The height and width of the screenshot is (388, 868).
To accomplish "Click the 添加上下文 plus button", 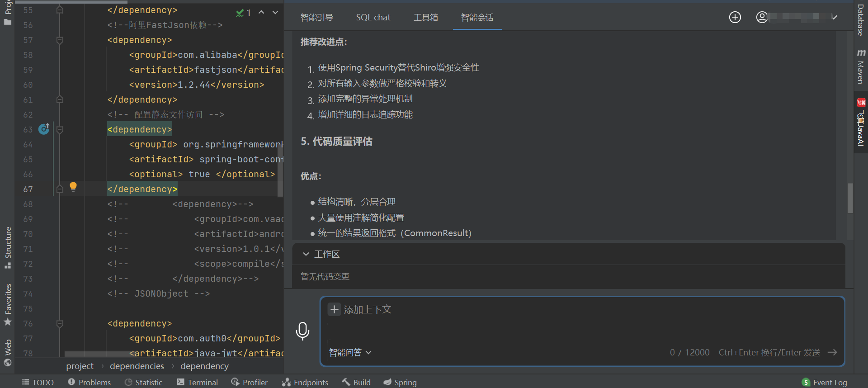I will 334,309.
